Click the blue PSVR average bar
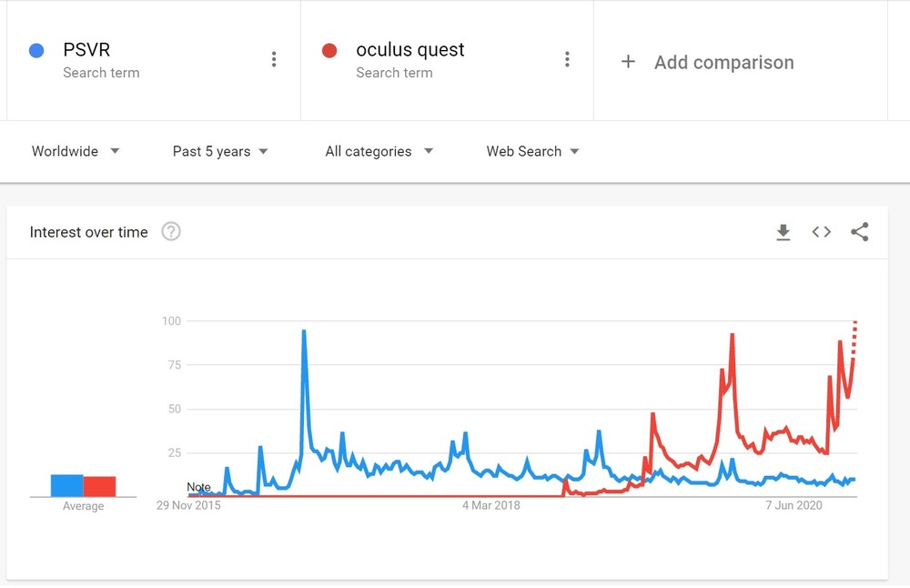 pos(67,486)
